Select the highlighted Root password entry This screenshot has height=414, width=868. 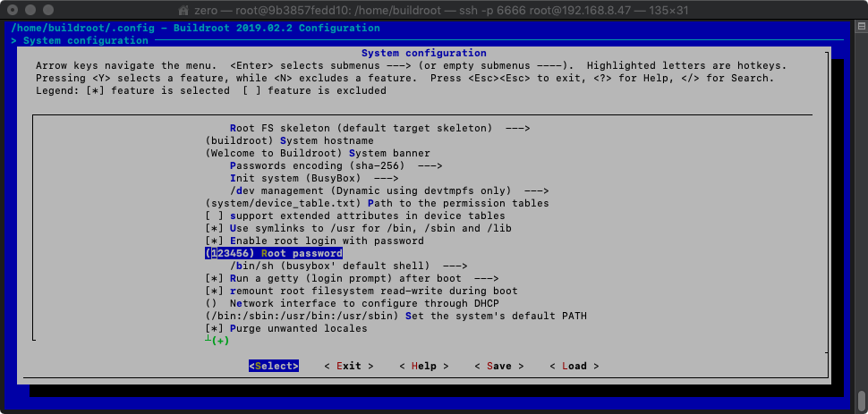pos(274,253)
